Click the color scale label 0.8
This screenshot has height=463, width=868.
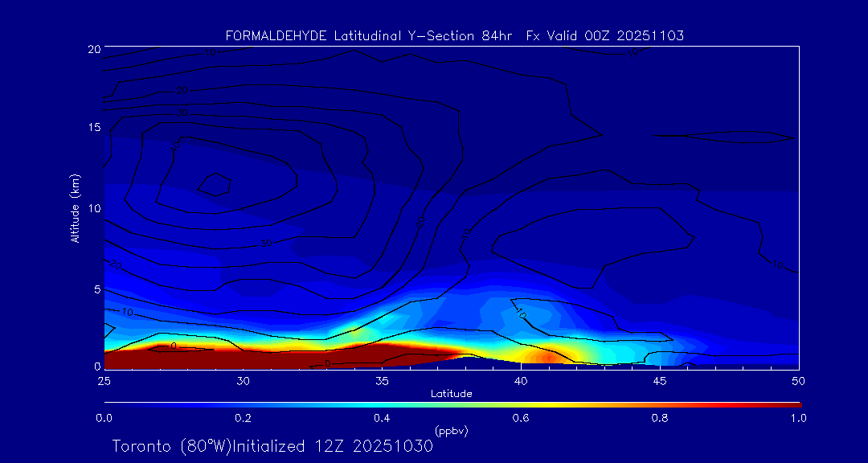pyautogui.click(x=660, y=419)
